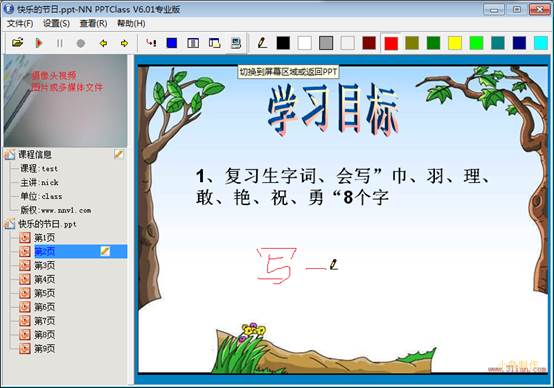
Task: Pick the red color swatch
Action: point(391,43)
